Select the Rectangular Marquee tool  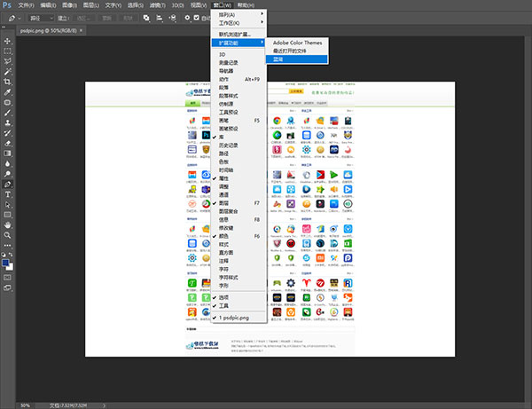(x=7, y=51)
